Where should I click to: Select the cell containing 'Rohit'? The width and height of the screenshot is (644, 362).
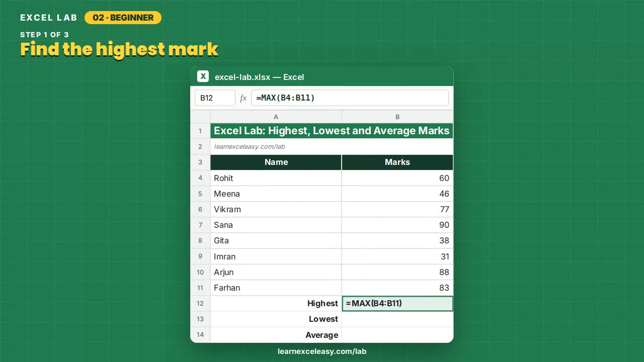[276, 178]
